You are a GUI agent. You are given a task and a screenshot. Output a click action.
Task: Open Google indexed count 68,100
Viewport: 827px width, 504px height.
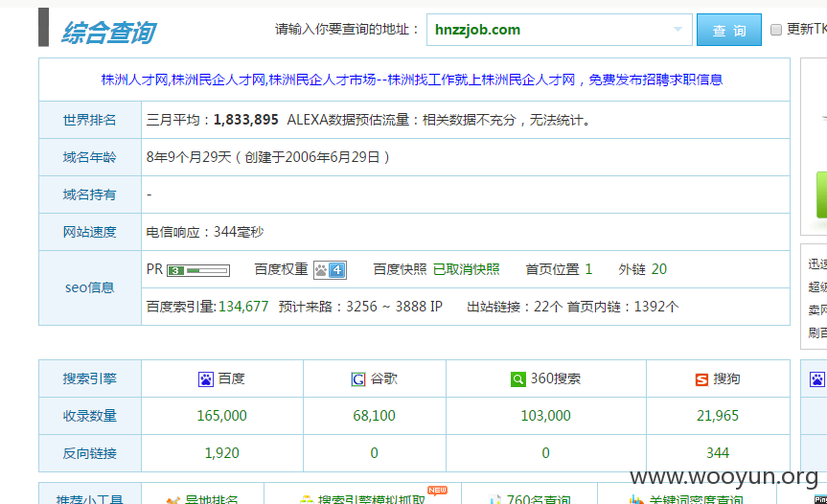tap(374, 416)
